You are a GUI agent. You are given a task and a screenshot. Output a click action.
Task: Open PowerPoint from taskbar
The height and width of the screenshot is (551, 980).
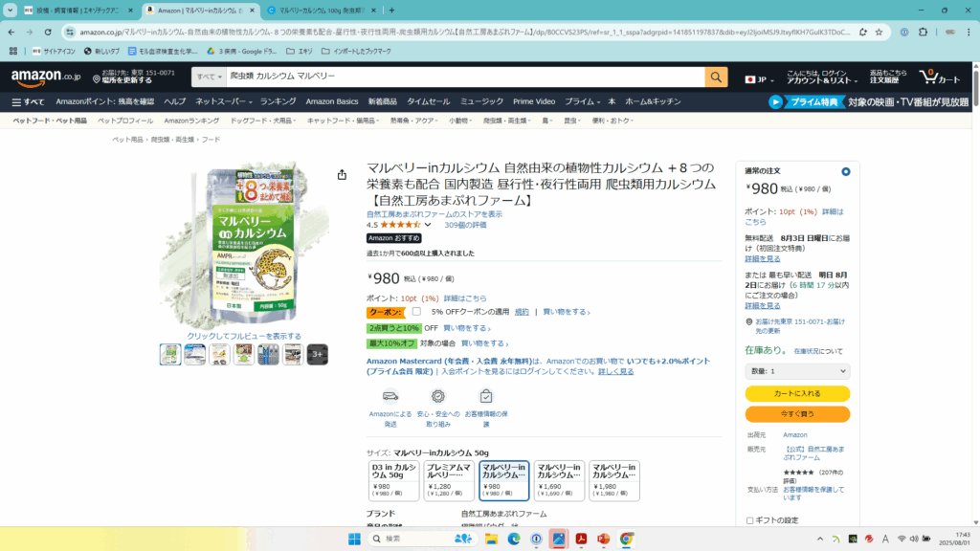603,540
